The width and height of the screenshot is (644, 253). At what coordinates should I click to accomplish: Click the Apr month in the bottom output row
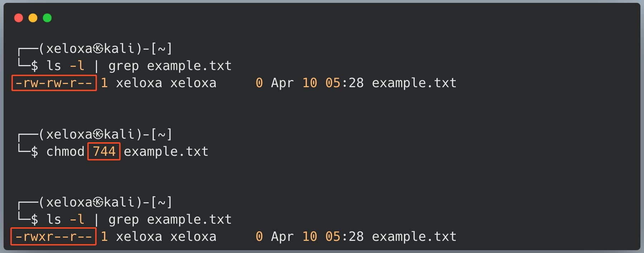[282, 237]
